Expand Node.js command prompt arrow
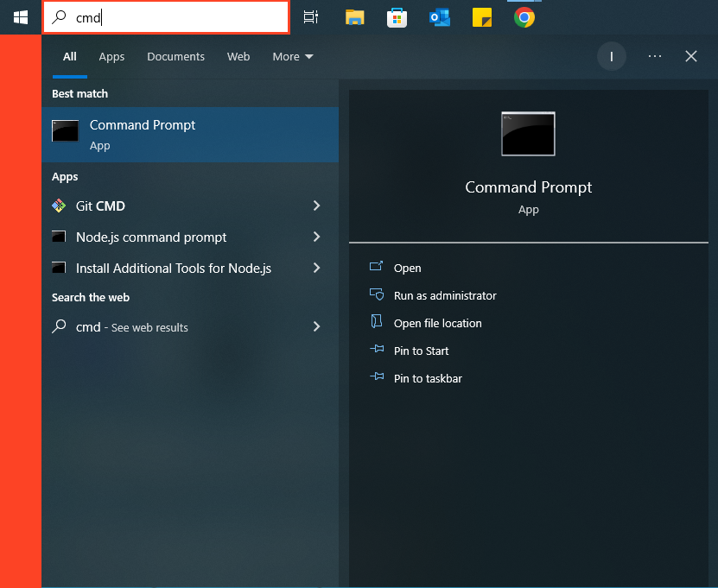 (316, 237)
